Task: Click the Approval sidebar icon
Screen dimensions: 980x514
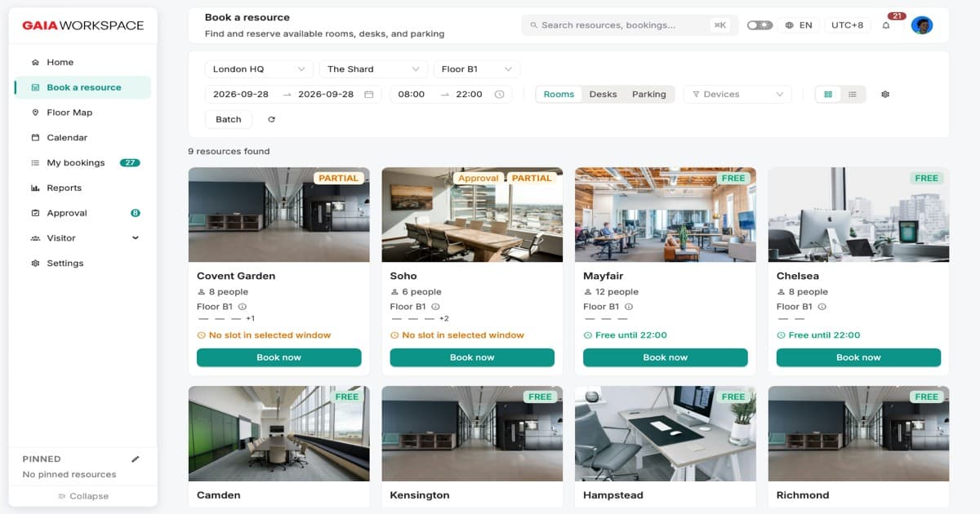Action: point(35,213)
